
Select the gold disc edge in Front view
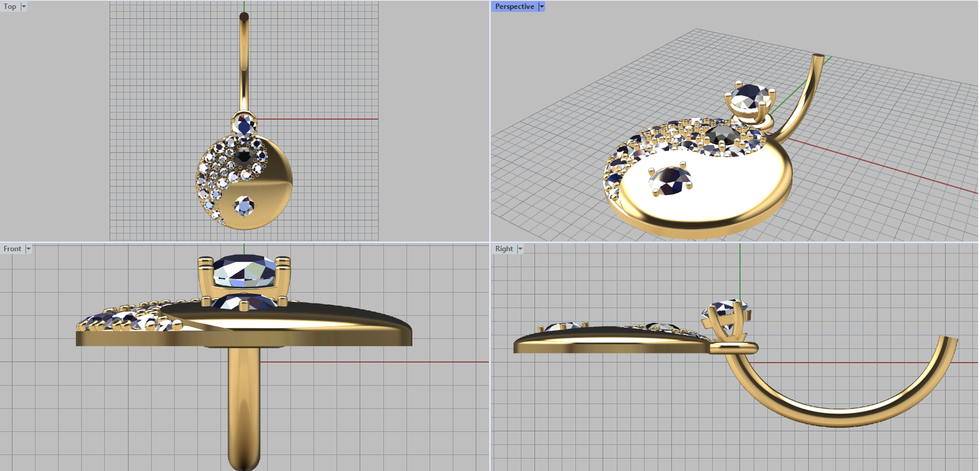click(245, 338)
